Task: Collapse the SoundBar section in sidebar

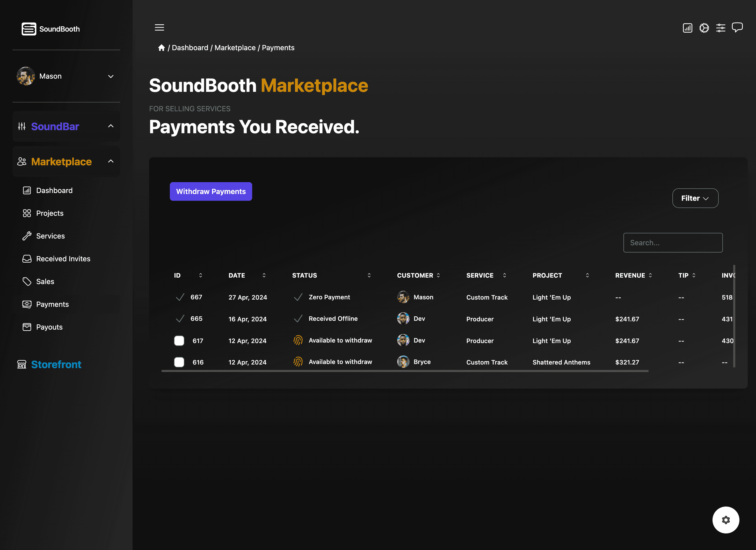Action: [x=111, y=126]
